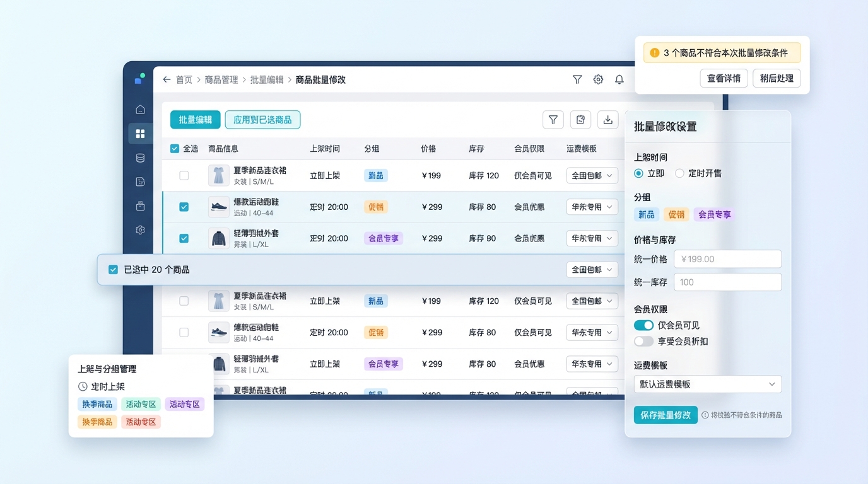Open 华东专用 dropdown in the 轻薄羽绒外套 checked row

[x=592, y=238]
